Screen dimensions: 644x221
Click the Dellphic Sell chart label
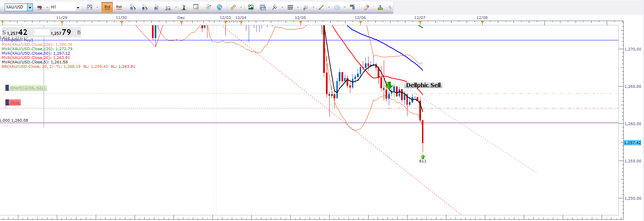423,85
